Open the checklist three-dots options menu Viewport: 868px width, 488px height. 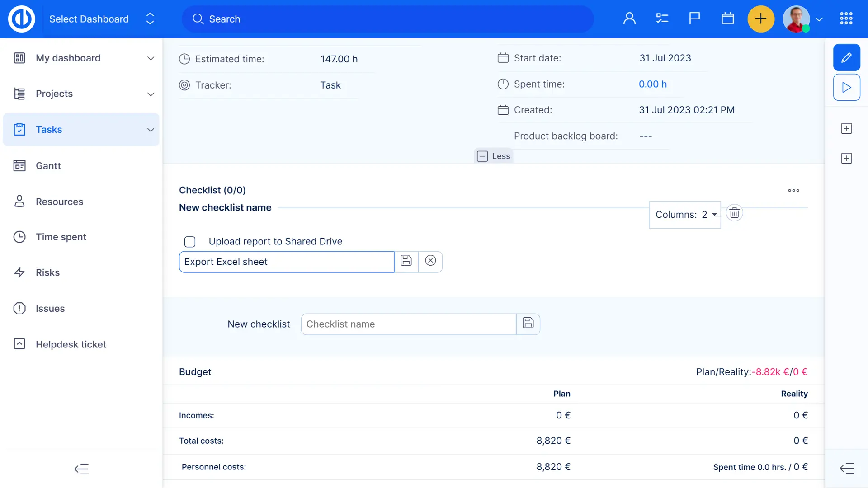coord(793,190)
